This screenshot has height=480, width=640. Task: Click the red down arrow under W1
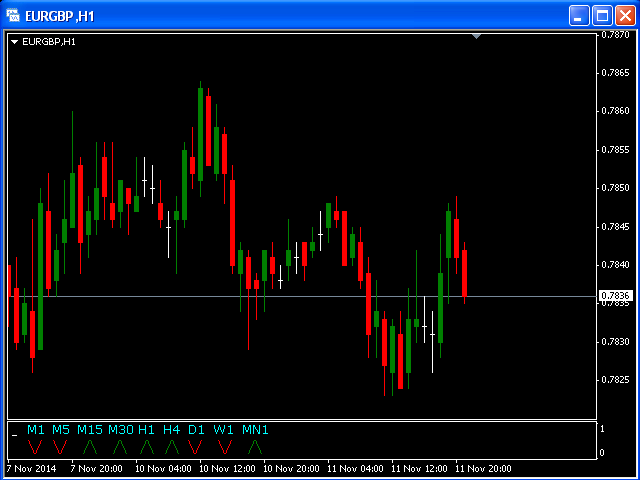(x=223, y=447)
